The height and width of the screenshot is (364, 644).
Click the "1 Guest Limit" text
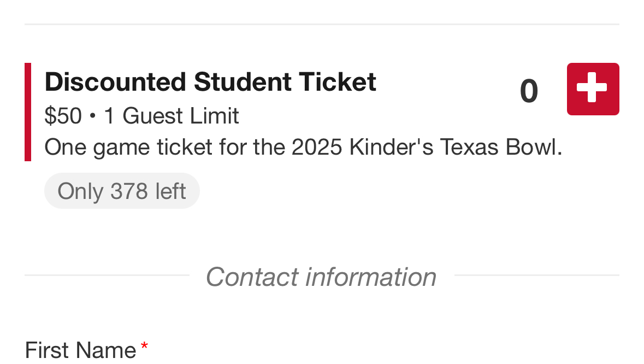pos(172,116)
